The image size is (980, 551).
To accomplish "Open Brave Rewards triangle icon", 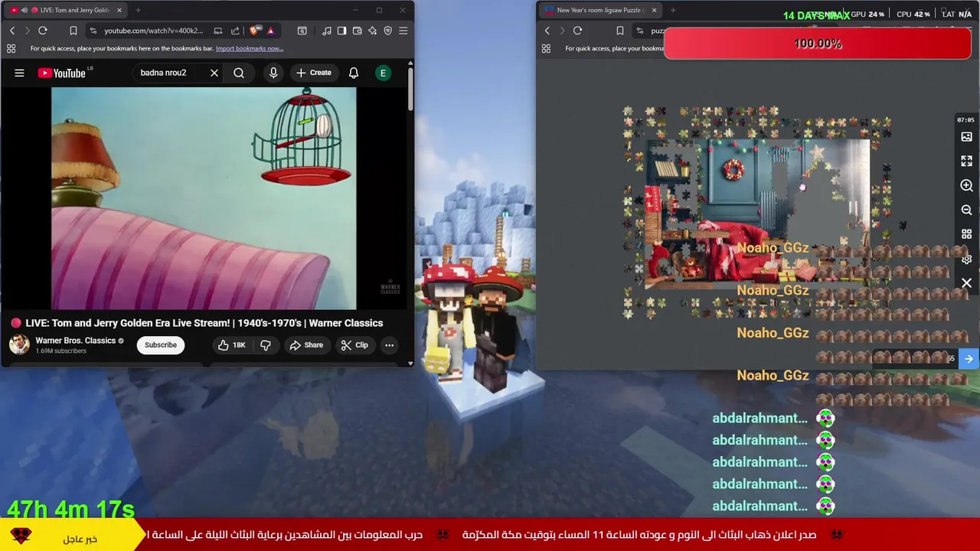I will [x=270, y=31].
